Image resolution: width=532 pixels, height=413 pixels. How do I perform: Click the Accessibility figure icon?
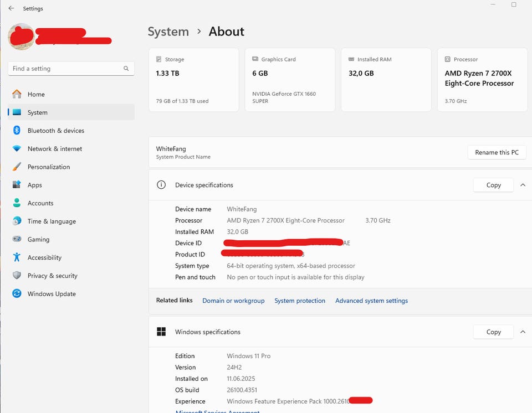[17, 257]
